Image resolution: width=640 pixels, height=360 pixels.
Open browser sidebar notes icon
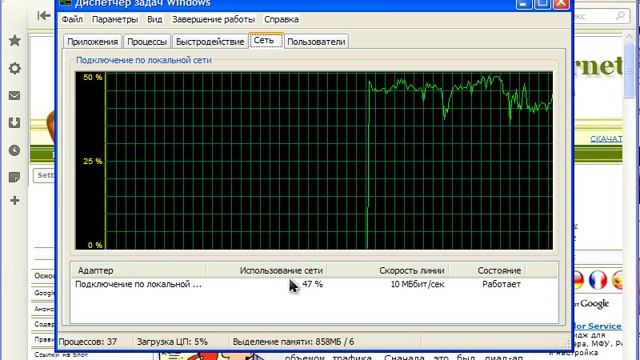coord(15,177)
